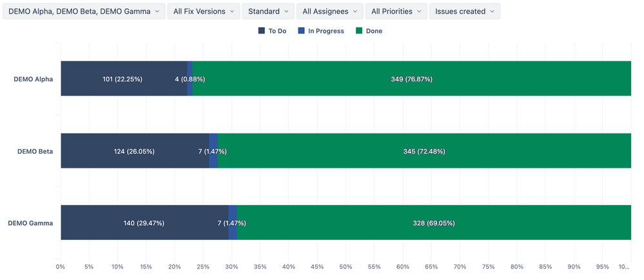
Task: Click DEMO Gamma Done segment showing 328
Action: [x=434, y=223]
